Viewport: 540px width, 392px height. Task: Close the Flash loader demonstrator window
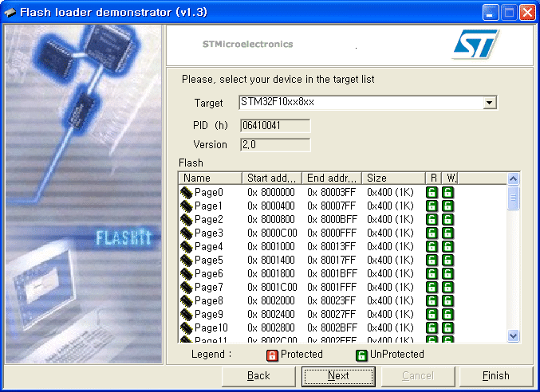pyautogui.click(x=527, y=13)
